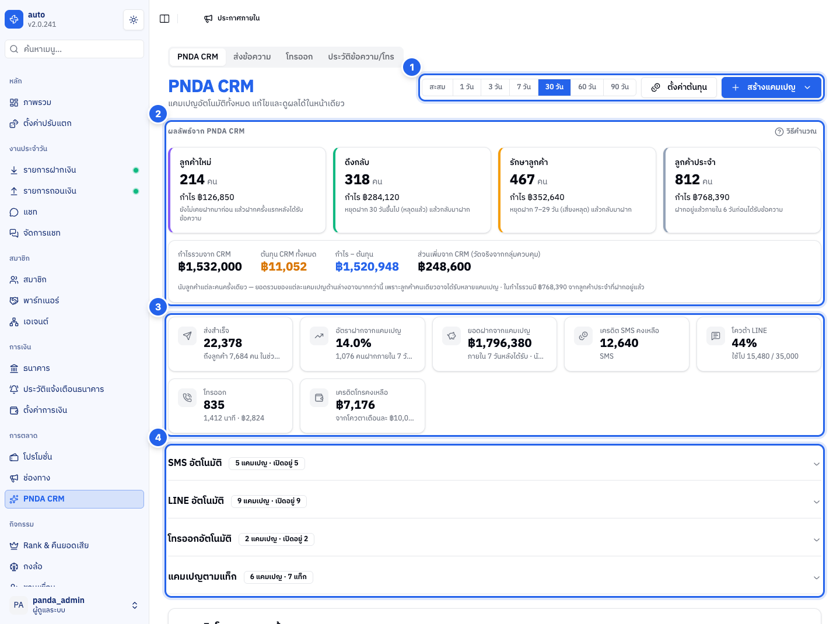Click the ภาพรวม dashboard icon
Image resolution: width=840 pixels, height=624 pixels.
[14, 103]
